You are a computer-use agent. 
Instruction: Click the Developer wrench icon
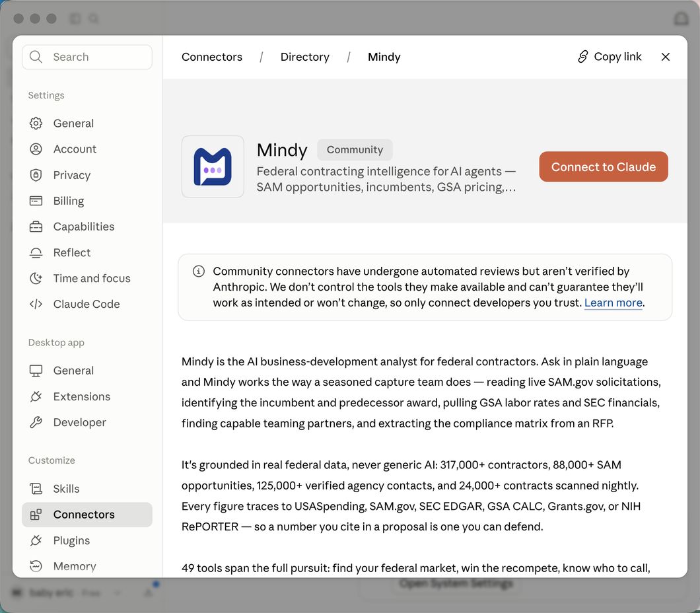(36, 422)
